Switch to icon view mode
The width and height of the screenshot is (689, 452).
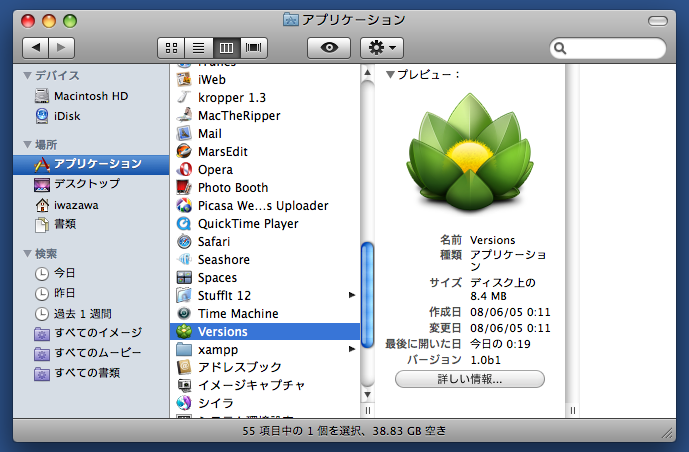tap(171, 47)
